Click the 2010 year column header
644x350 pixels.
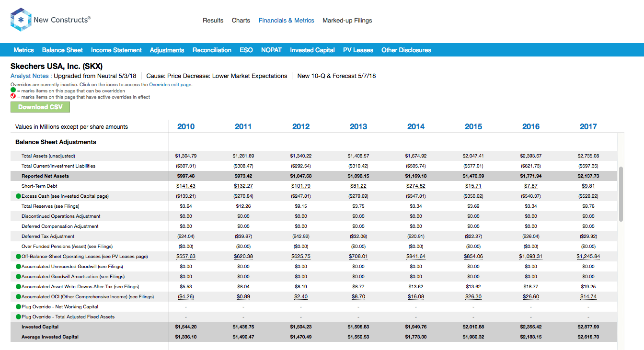point(186,126)
